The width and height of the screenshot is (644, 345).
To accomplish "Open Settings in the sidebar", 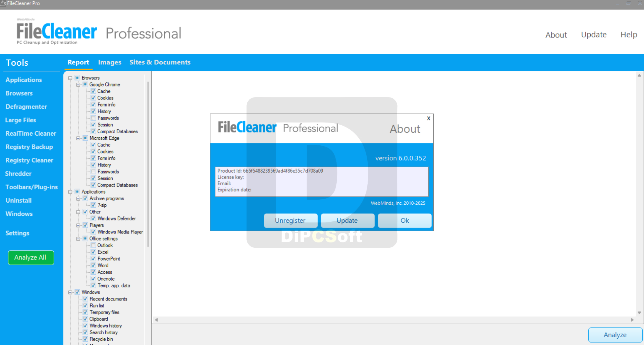I will point(17,233).
